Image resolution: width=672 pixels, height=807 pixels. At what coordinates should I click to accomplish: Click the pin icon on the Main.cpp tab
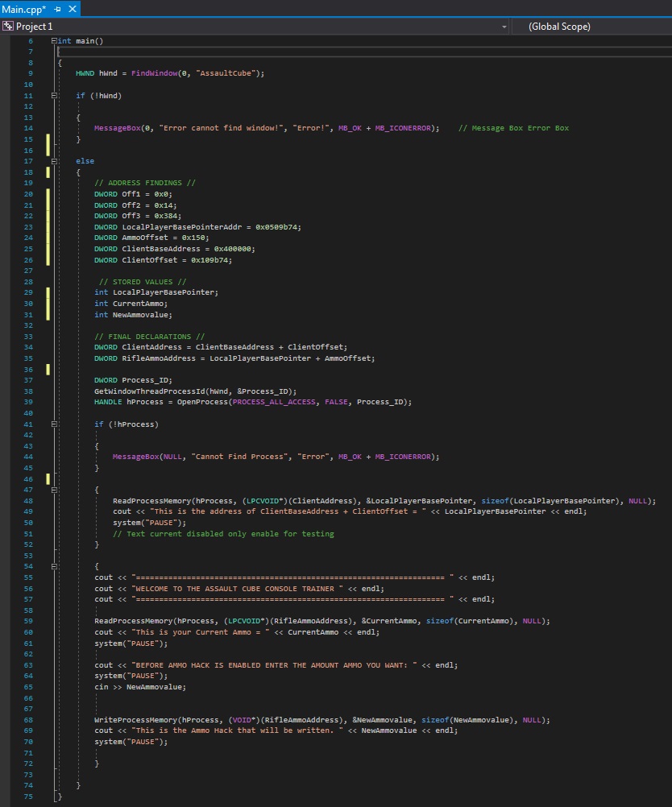coord(57,10)
